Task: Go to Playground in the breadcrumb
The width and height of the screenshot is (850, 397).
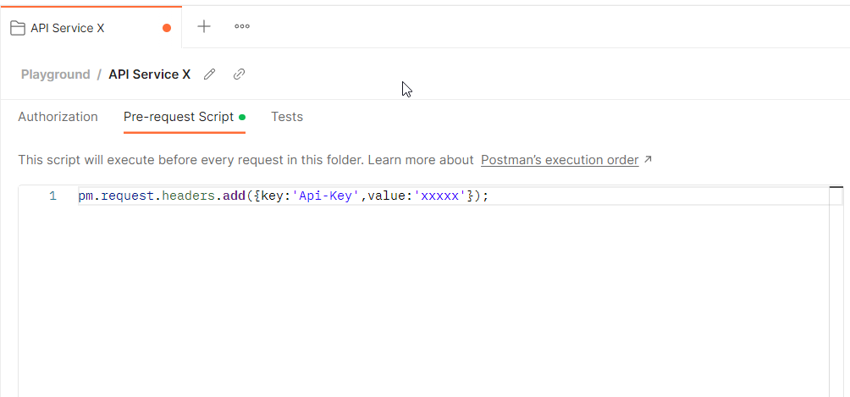Action: (55, 74)
